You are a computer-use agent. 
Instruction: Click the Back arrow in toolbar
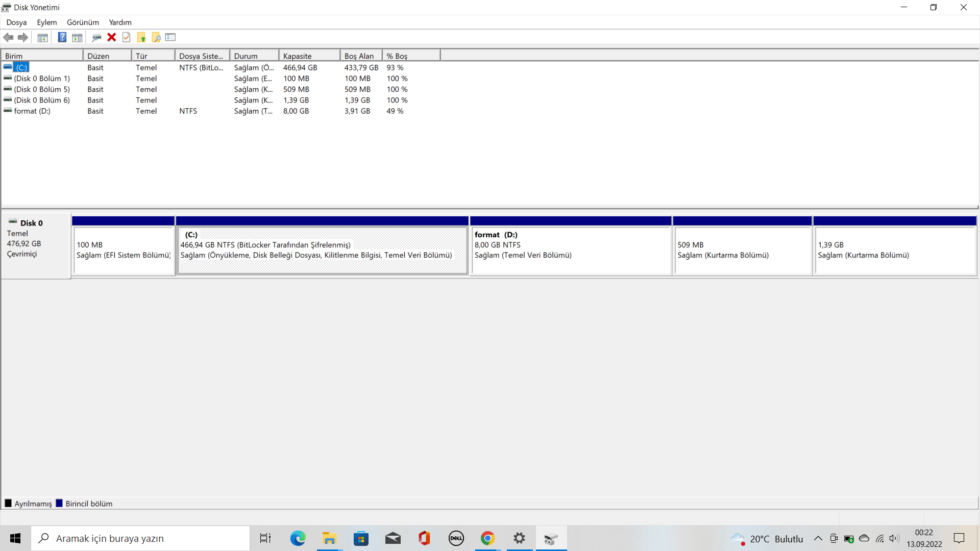[x=8, y=37]
